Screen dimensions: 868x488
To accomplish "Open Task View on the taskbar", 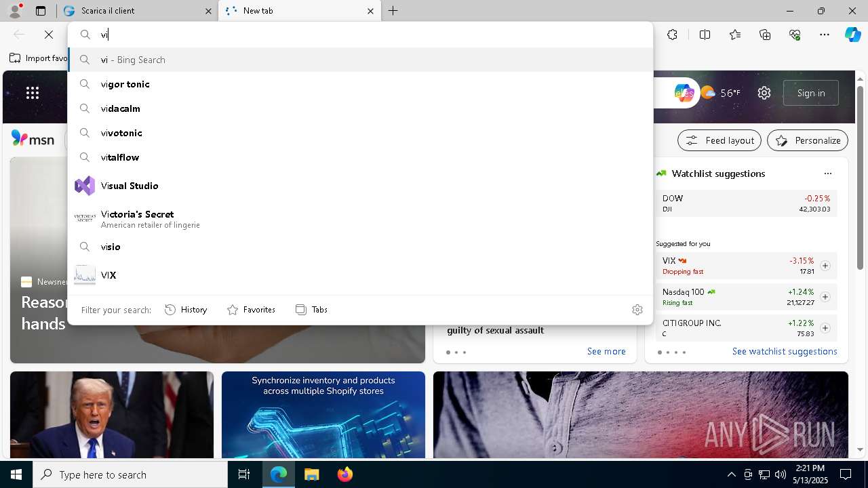I will click(244, 474).
